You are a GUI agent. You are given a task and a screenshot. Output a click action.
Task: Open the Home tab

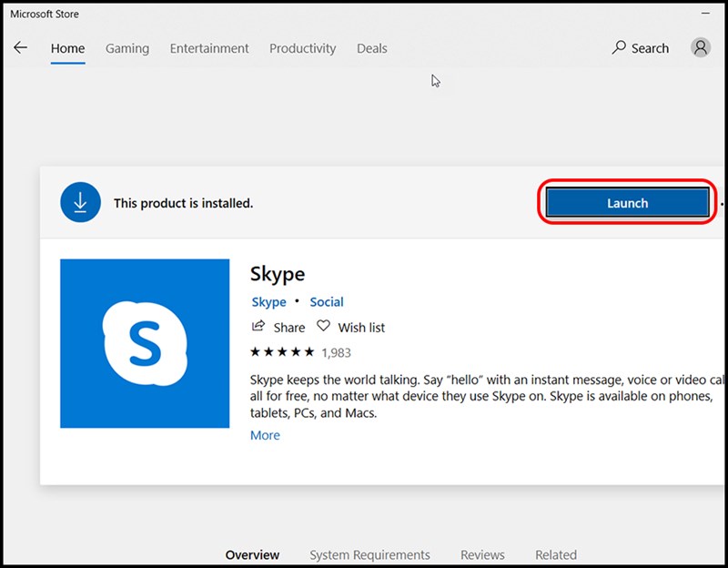point(67,48)
